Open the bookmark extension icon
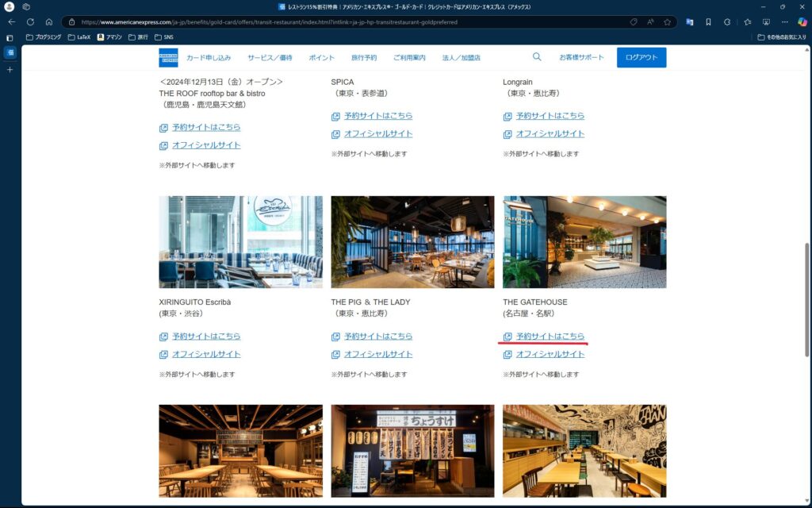The image size is (812, 508). (x=708, y=21)
